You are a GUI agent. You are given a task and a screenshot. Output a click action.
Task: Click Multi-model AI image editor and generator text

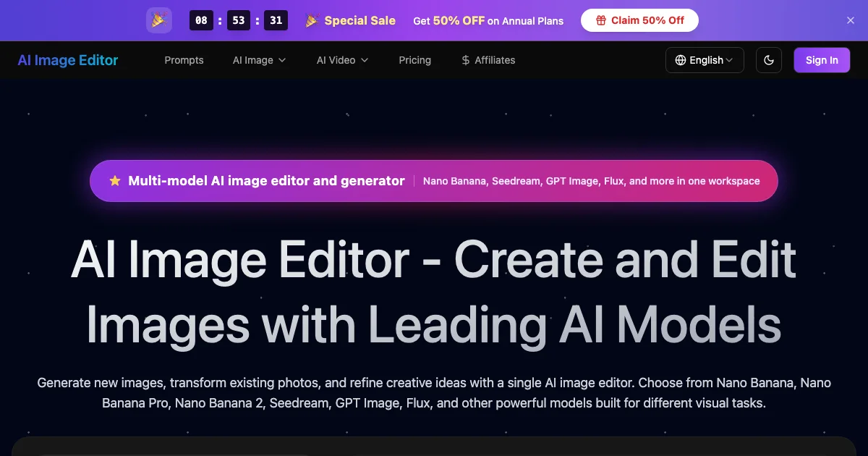coord(266,181)
